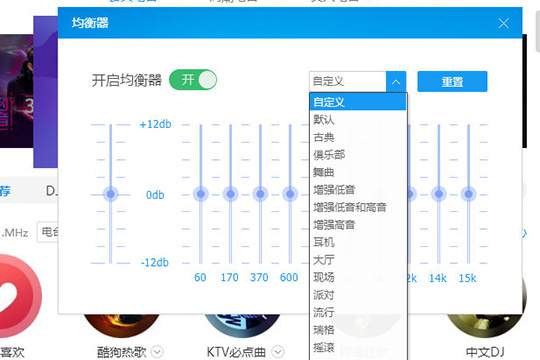This screenshot has height=360, width=540.
Task: Close the 均衡器 equalizer dialog
Action: pos(503,23)
